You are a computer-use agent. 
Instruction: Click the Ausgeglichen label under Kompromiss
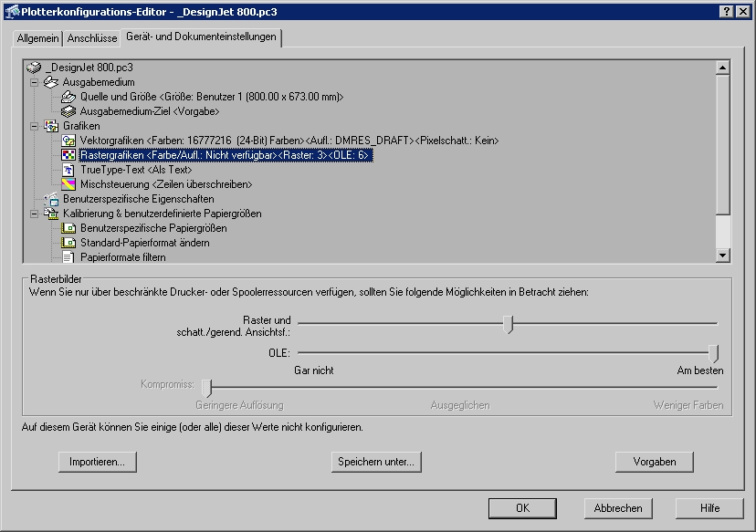[460, 405]
